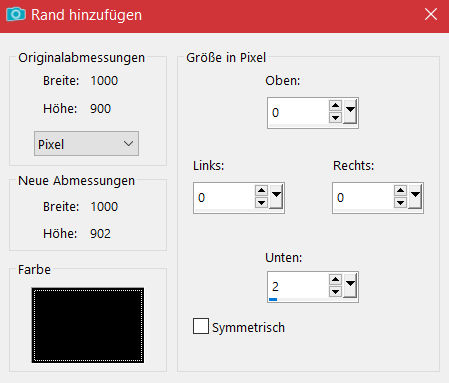Increase the Rechts value with up arrow
Image resolution: width=449 pixels, height=383 pixels.
(x=400, y=191)
